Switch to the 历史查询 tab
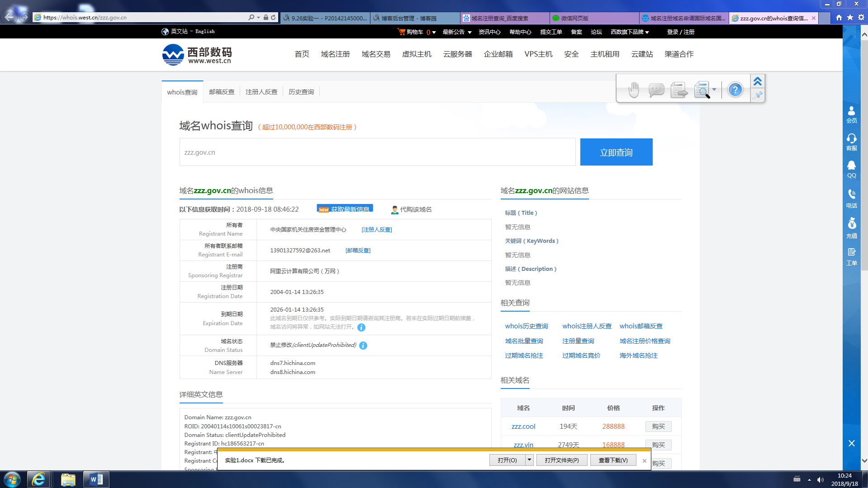 pyautogui.click(x=301, y=92)
